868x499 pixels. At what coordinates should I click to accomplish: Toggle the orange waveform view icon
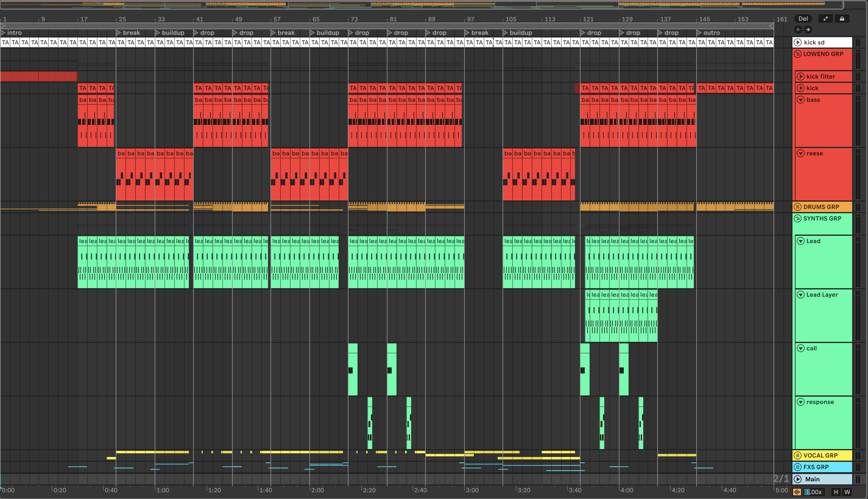pyautogui.click(x=797, y=492)
